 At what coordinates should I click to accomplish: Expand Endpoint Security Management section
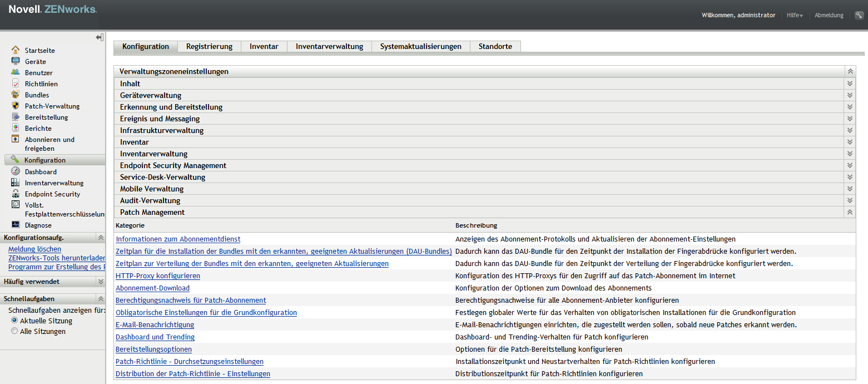pyautogui.click(x=850, y=165)
